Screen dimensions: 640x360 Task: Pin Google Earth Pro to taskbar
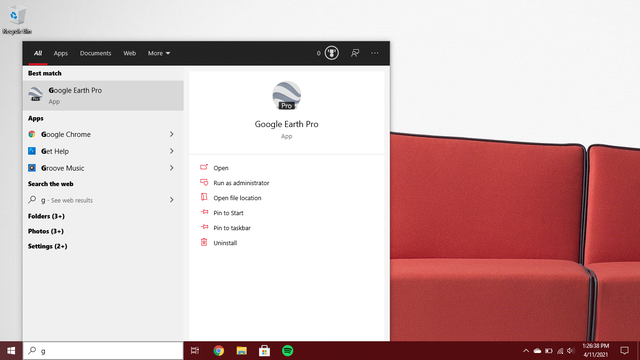coord(232,228)
